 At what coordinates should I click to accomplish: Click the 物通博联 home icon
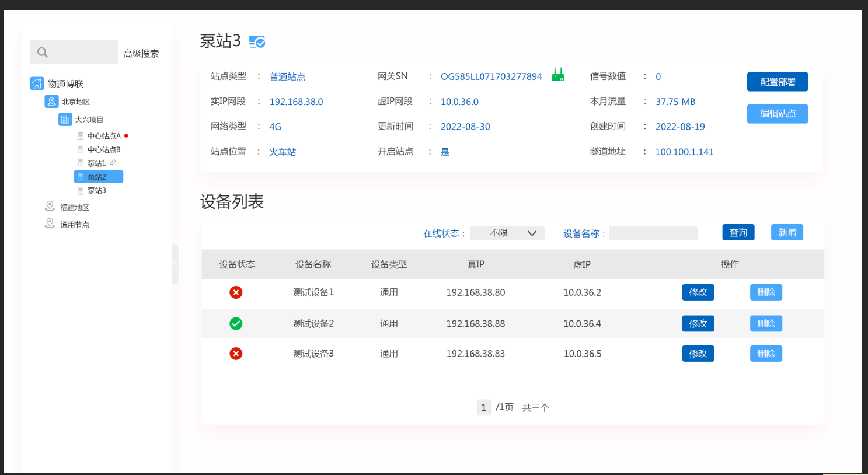tap(37, 83)
